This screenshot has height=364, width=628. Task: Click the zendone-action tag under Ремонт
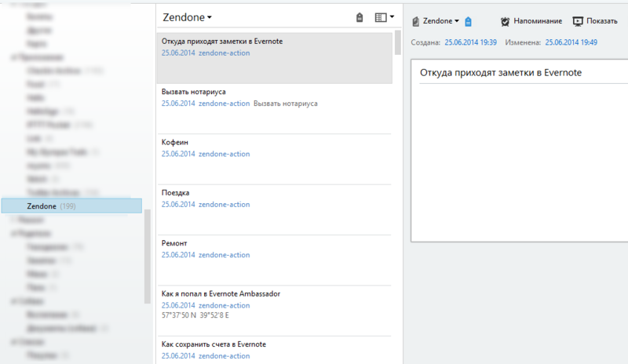(225, 255)
